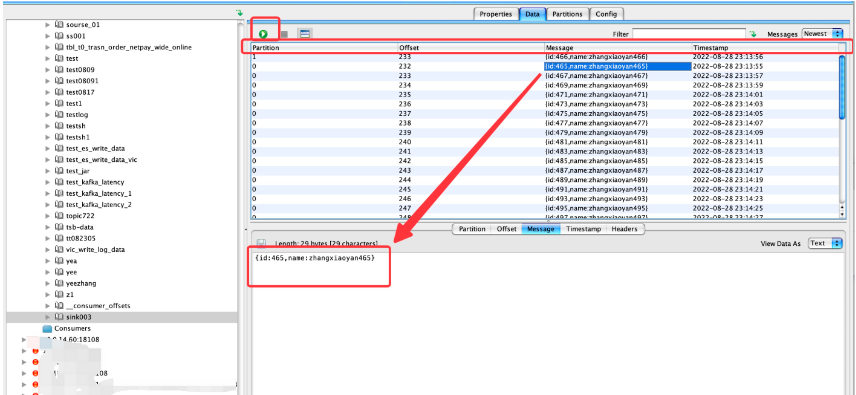Click the Offset column header
The height and width of the screenshot is (395, 856).
click(471, 48)
